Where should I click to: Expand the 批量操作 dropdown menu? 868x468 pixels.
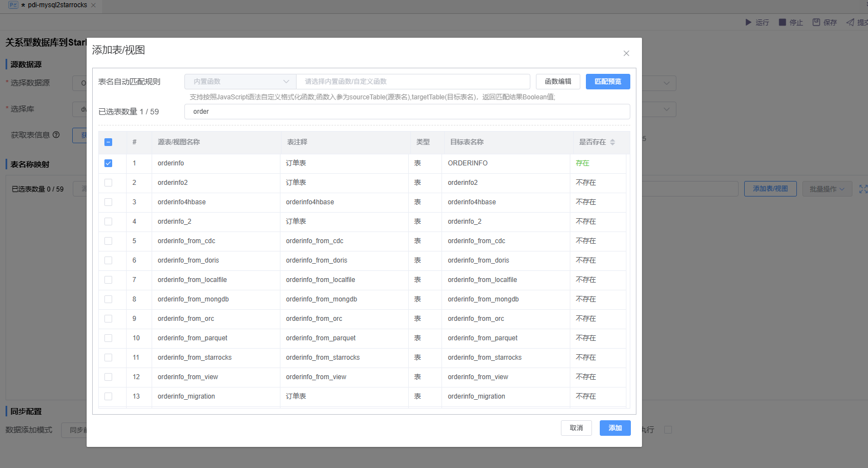(x=826, y=189)
